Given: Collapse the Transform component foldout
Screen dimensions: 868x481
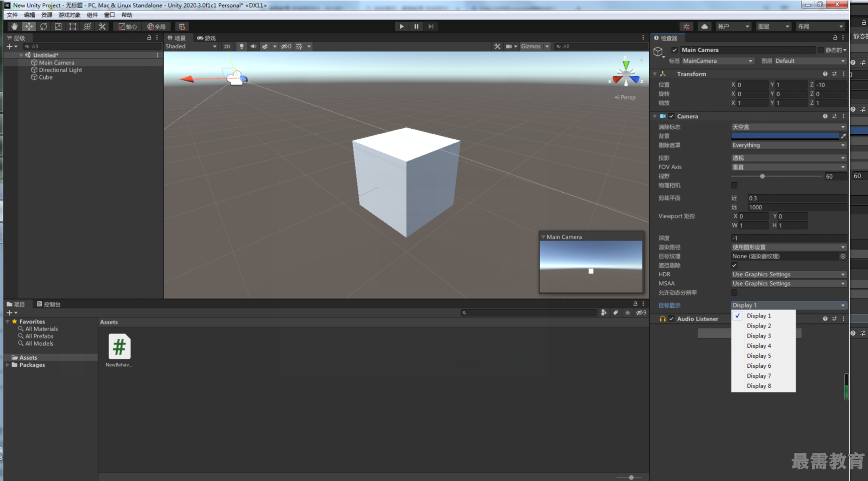Looking at the screenshot, I should point(655,74).
